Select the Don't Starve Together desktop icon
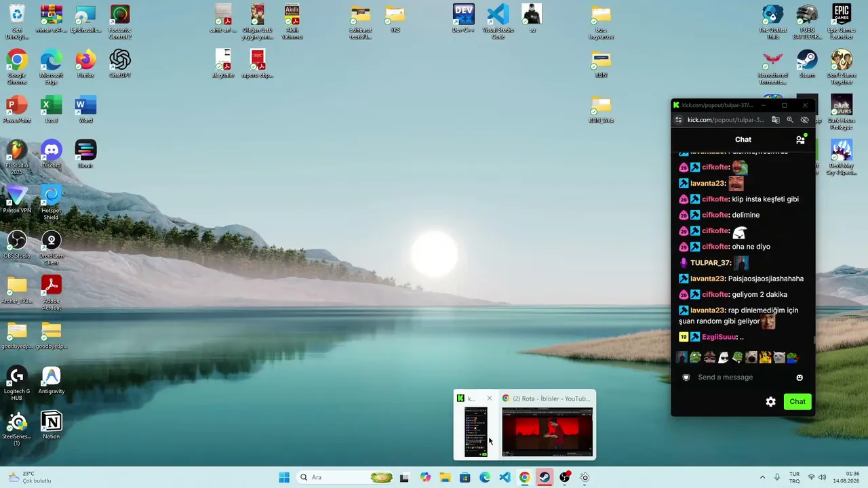The height and width of the screenshot is (488, 868). coord(842,66)
